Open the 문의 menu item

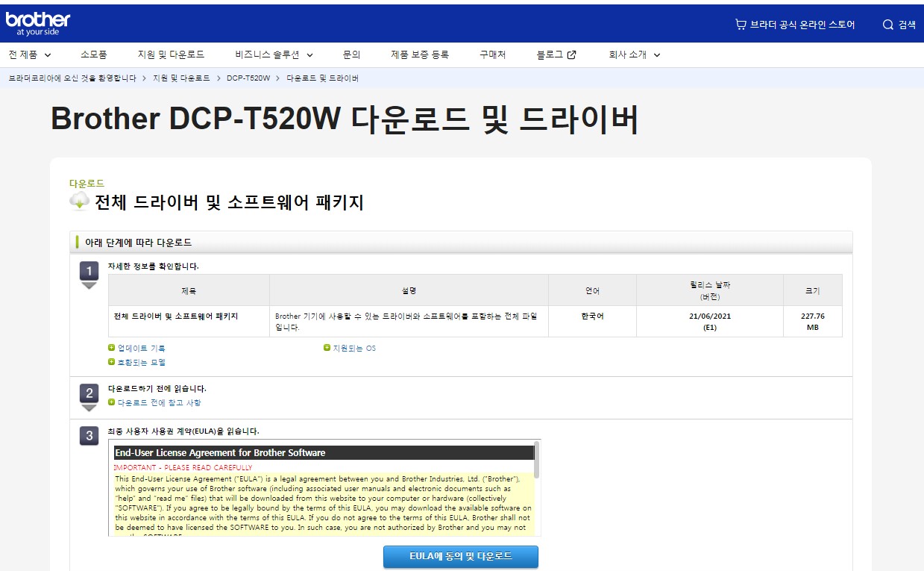pyautogui.click(x=351, y=54)
